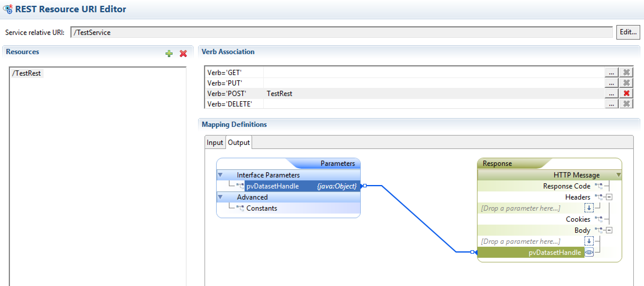
Task: Collapse the HTTP Message section arrow
Action: coord(618,175)
